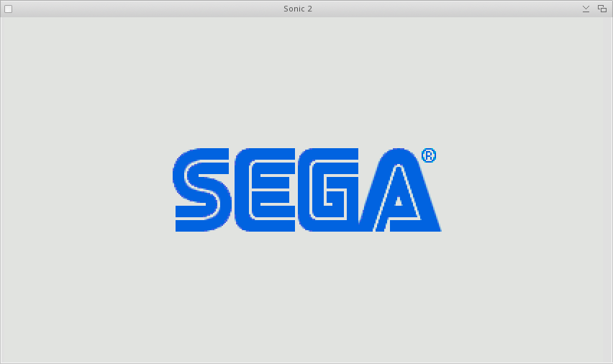The width and height of the screenshot is (613, 364).
Task: Click the top-left corner of the game screen
Action: tap(3, 20)
